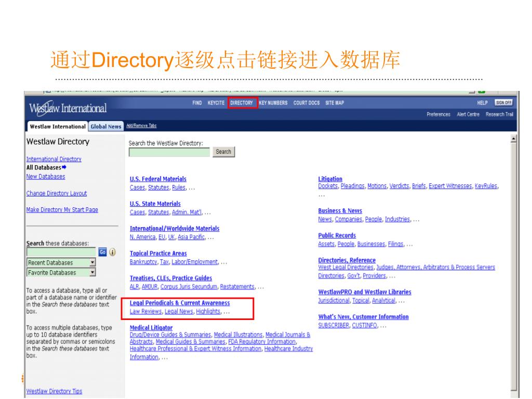The height and width of the screenshot is (399, 532).
Task: Open the KeyRules link
Action: 486,186
